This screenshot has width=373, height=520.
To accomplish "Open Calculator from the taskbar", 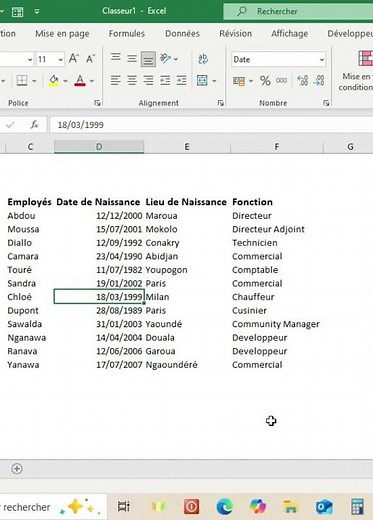I will coord(357,507).
